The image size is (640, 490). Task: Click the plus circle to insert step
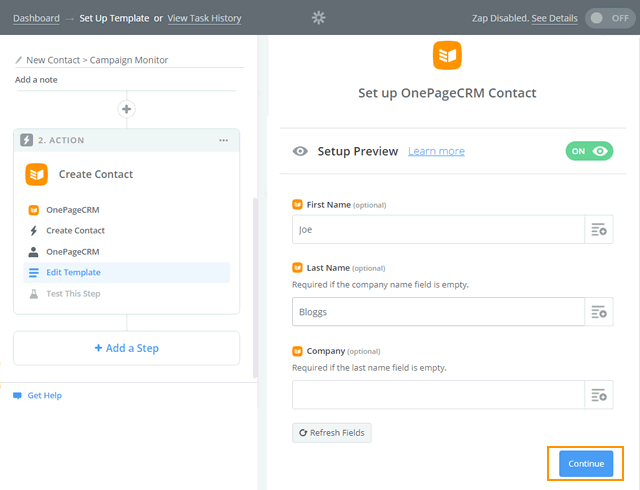click(x=127, y=109)
